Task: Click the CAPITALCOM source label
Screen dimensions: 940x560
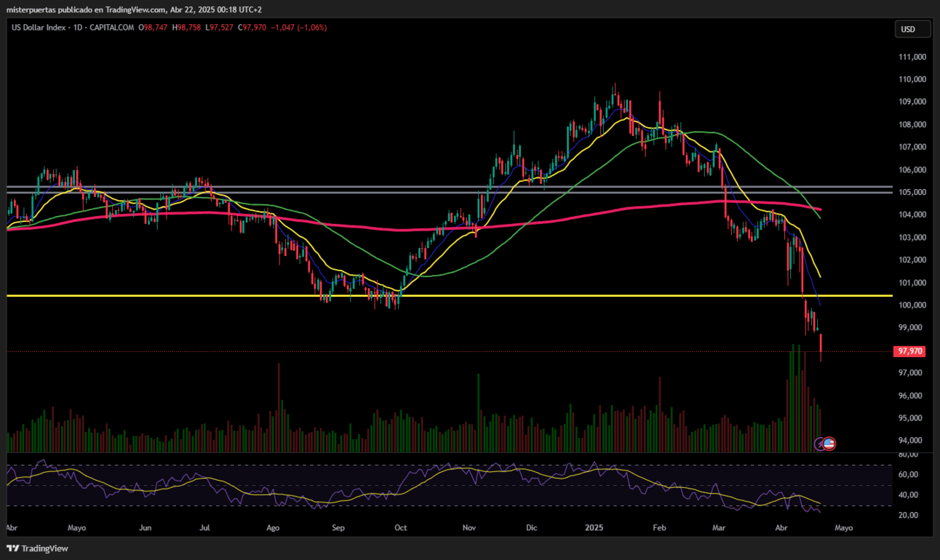Action: (x=112, y=28)
